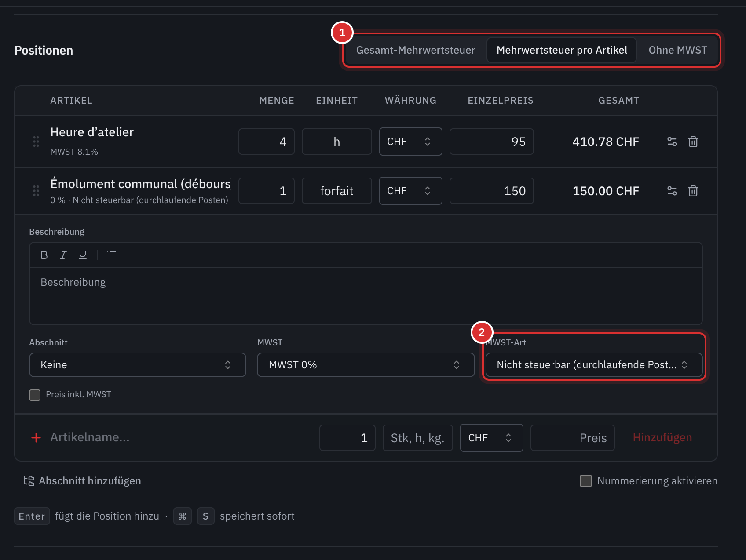
Task: Click unit field showing h
Action: [336, 142]
